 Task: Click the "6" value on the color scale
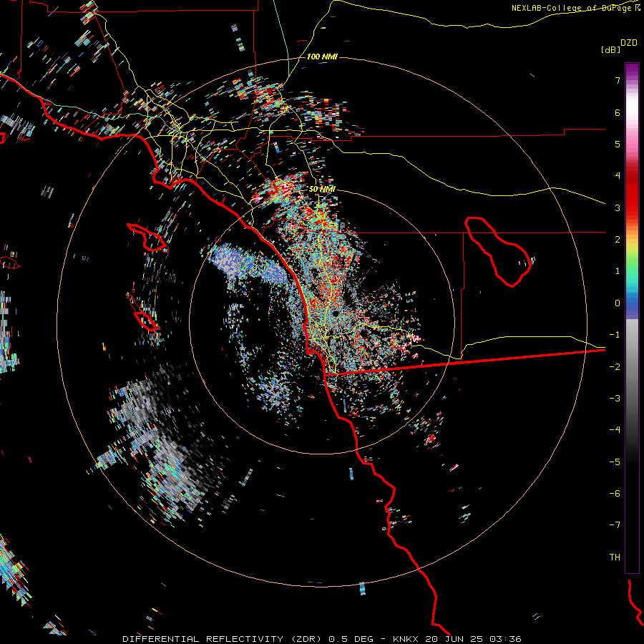[618, 112]
